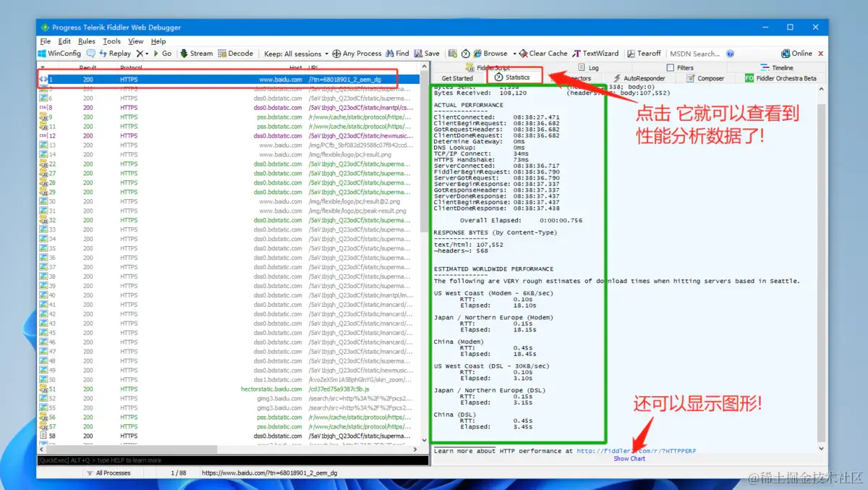
Task: Open the Rules menu
Action: tap(87, 41)
